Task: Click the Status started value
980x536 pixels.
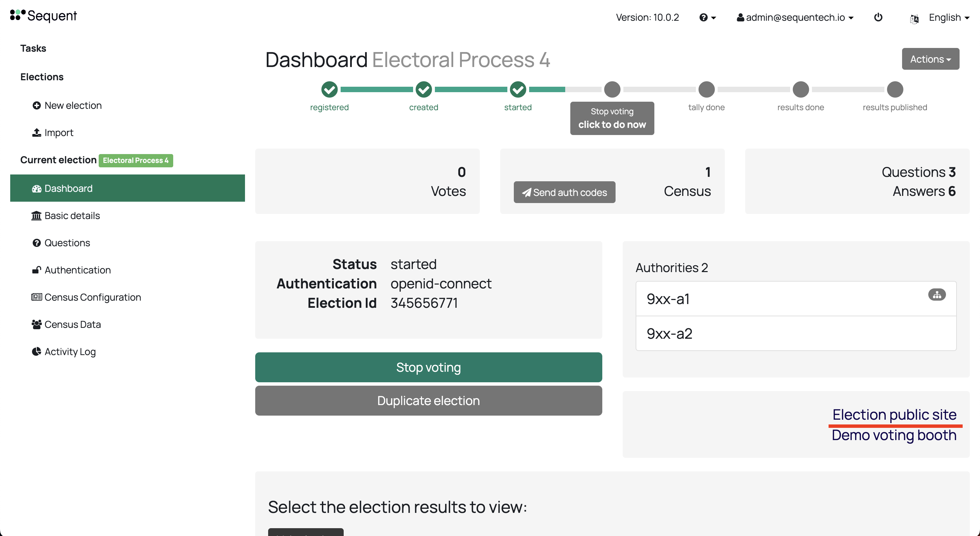Action: coord(413,264)
